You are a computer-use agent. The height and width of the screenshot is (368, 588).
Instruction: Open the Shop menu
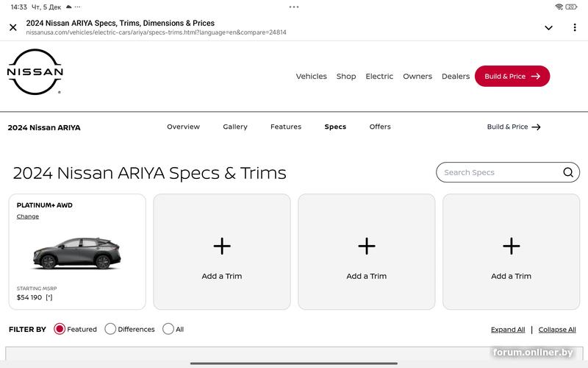point(345,77)
